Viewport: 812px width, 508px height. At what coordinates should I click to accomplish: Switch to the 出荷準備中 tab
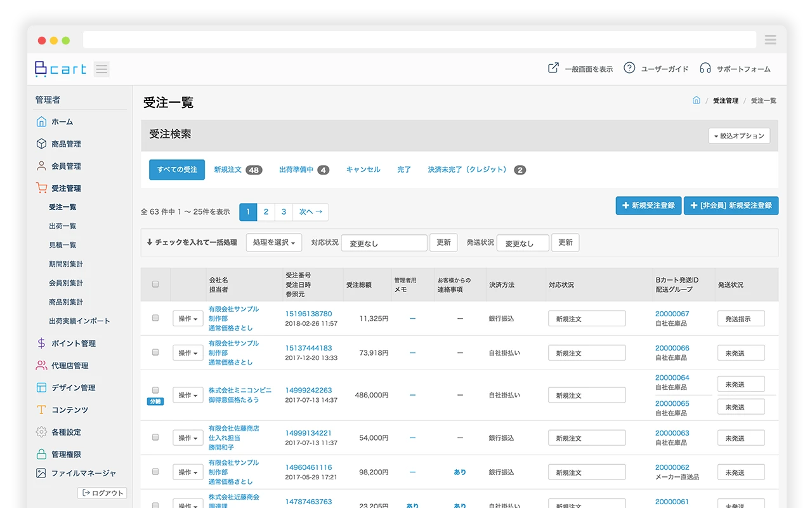pyautogui.click(x=304, y=170)
